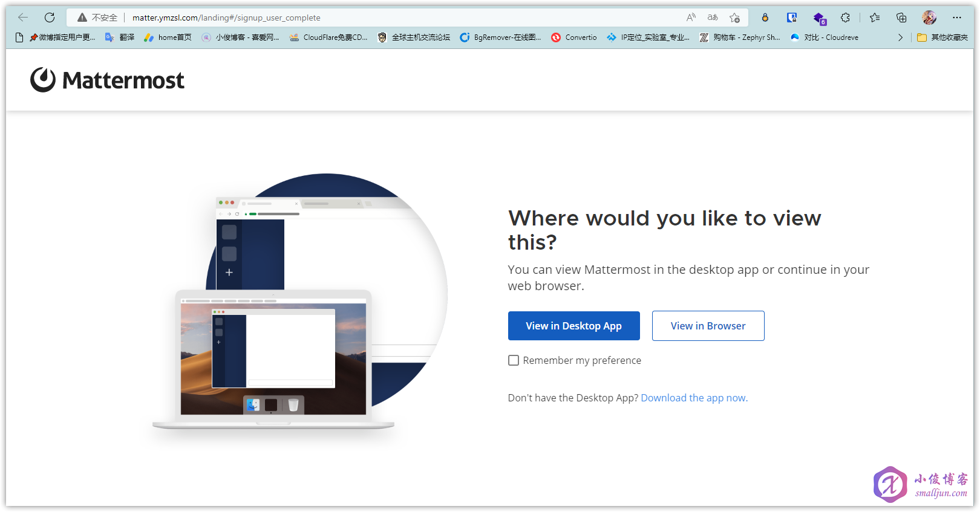Click the desktop app illustration image
The image size is (980, 512).
coord(300,302)
